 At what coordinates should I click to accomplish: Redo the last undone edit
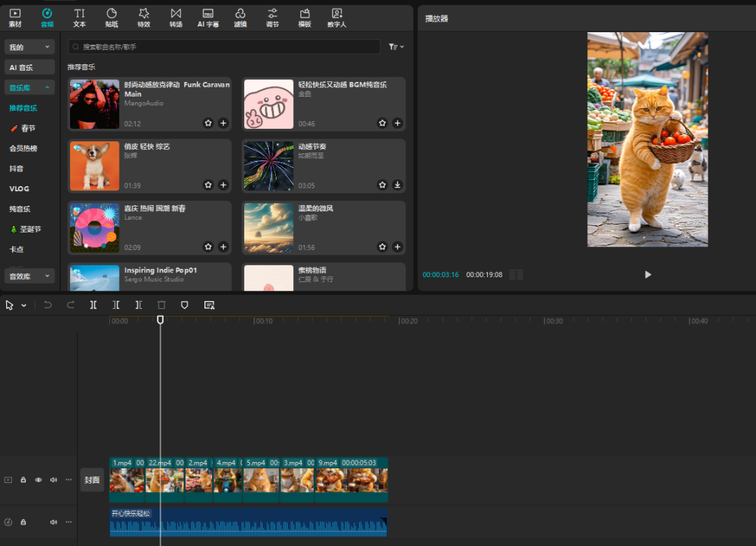(71, 304)
